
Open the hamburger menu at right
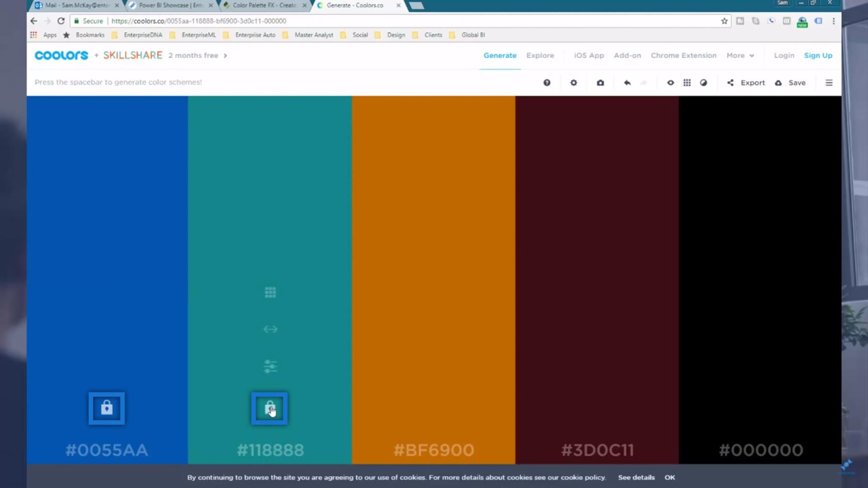(x=829, y=83)
